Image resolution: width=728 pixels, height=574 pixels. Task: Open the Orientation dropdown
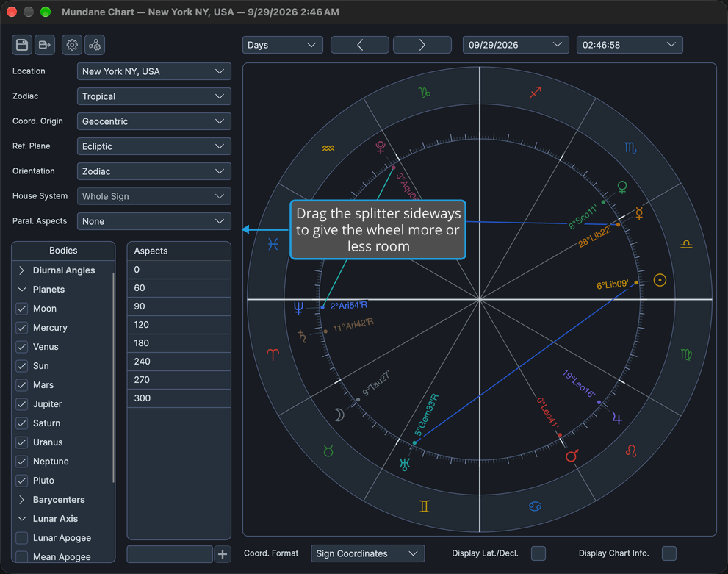pos(154,171)
